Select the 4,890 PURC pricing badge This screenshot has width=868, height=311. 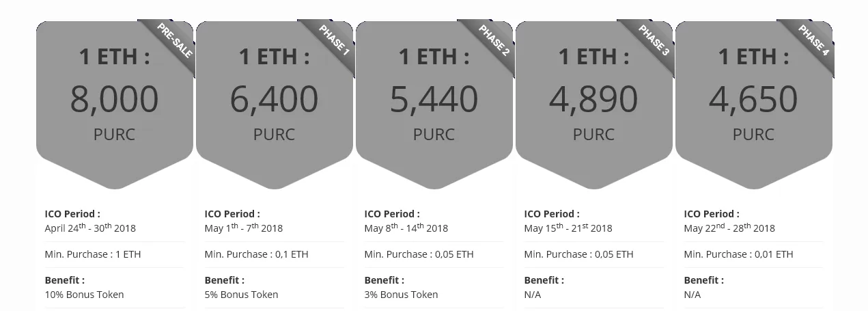[594, 105]
